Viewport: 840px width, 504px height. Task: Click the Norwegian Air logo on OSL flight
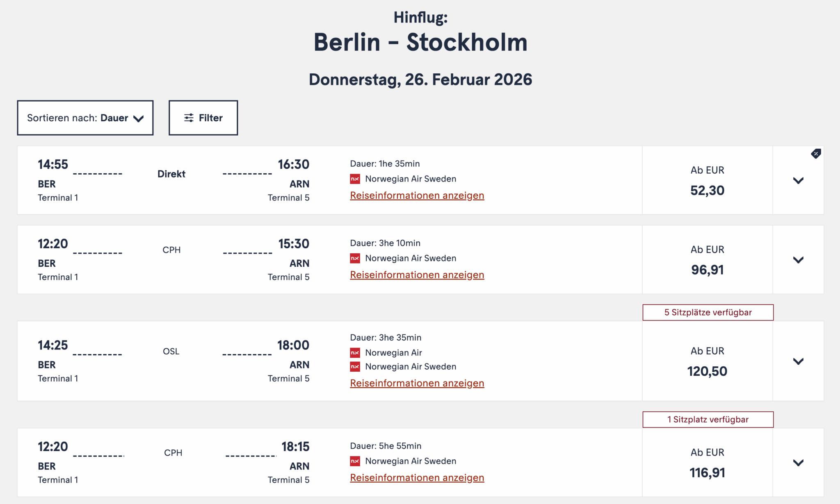click(355, 353)
